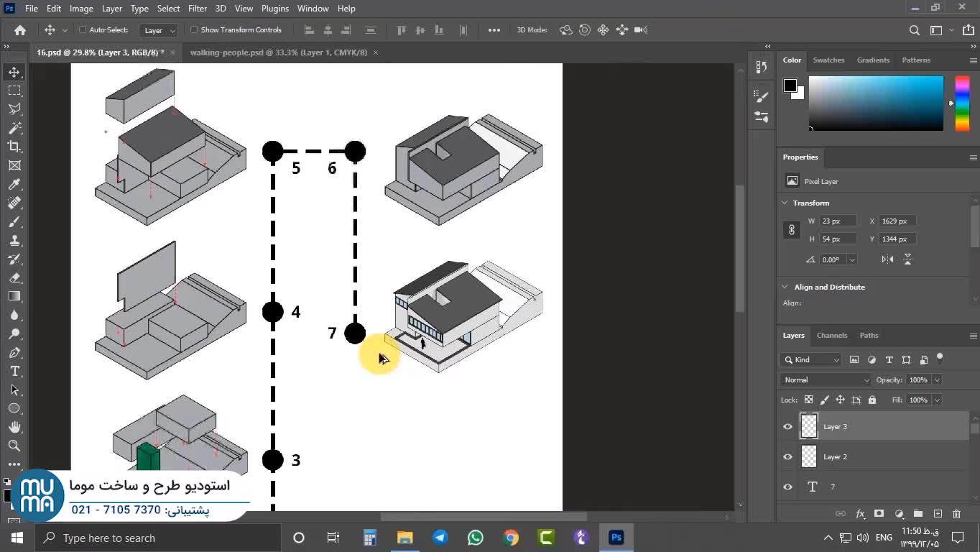
Task: Open the Filter menu
Action: pyautogui.click(x=197, y=9)
